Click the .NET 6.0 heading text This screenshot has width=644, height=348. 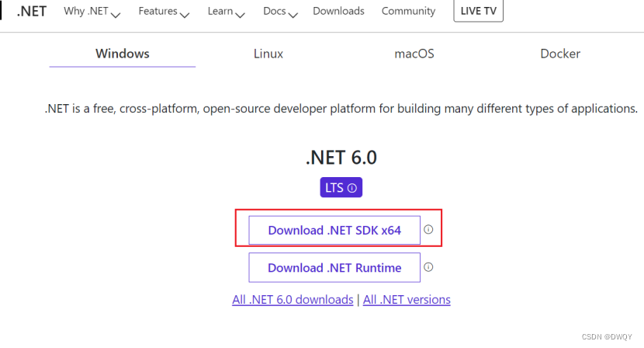click(341, 158)
